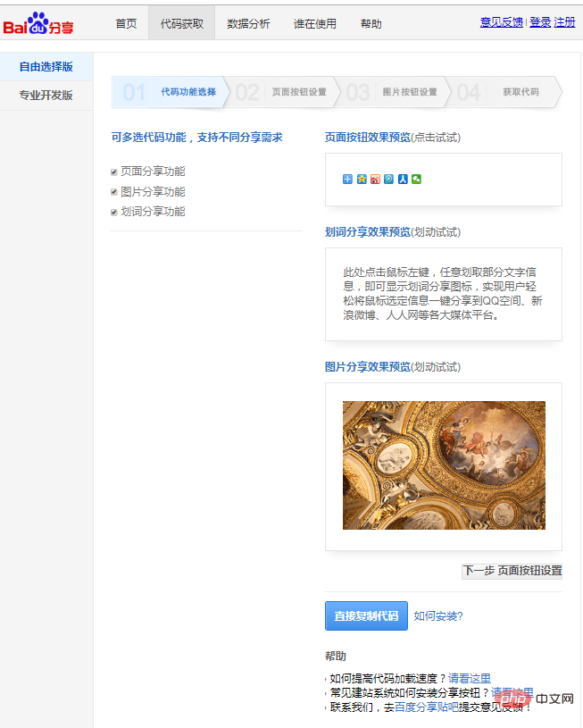Switch to 专业开发版 in the sidebar
583x728 pixels.
tap(46, 96)
